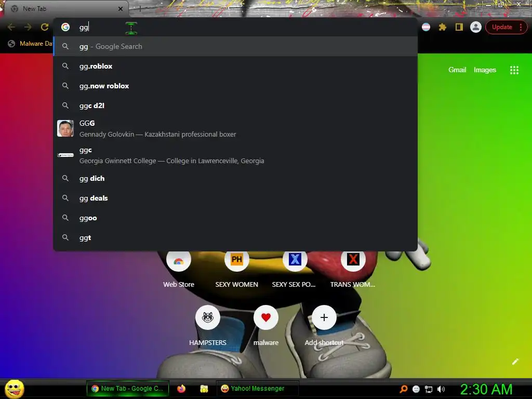This screenshot has width=532, height=399.
Task: Open the smiley Start button
Action: pos(14,389)
